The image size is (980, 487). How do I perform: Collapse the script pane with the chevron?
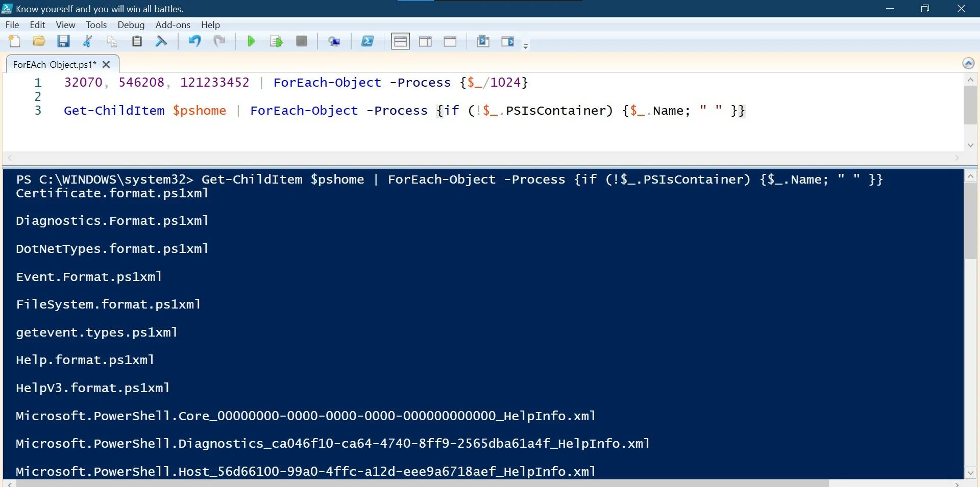[x=968, y=63]
